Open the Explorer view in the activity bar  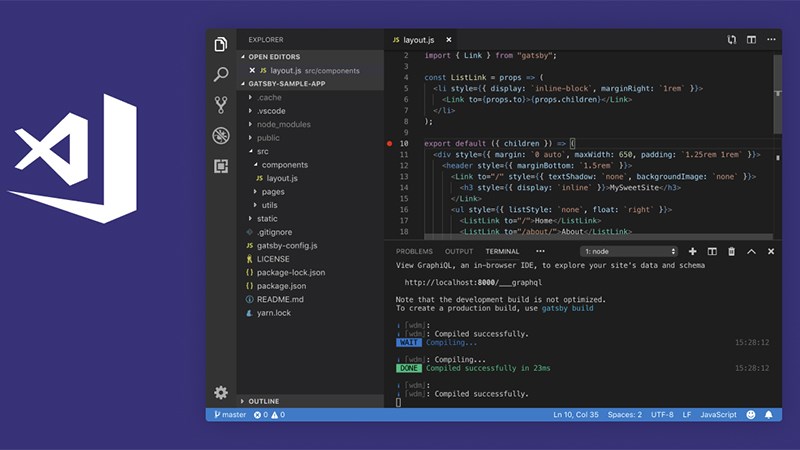point(221,44)
